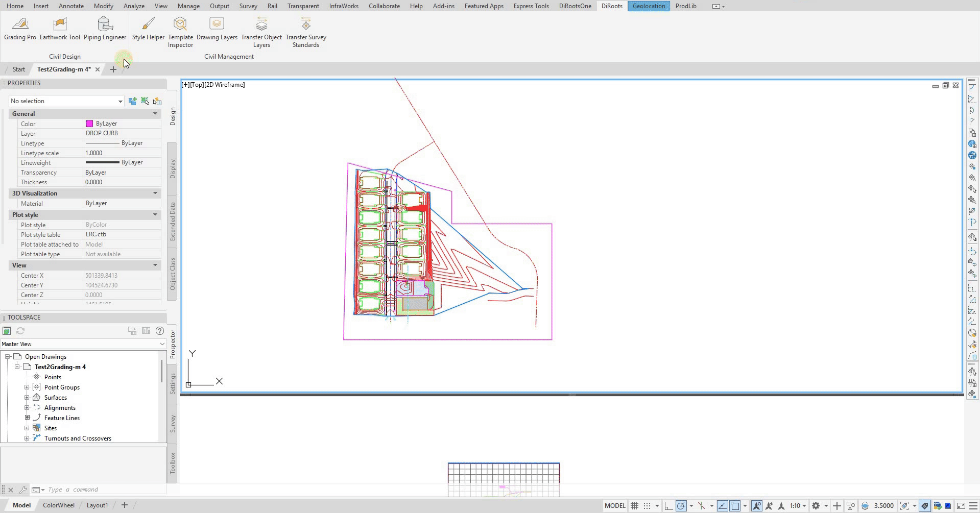Click the Style Helper icon
The height and width of the screenshot is (513, 980).
(148, 28)
